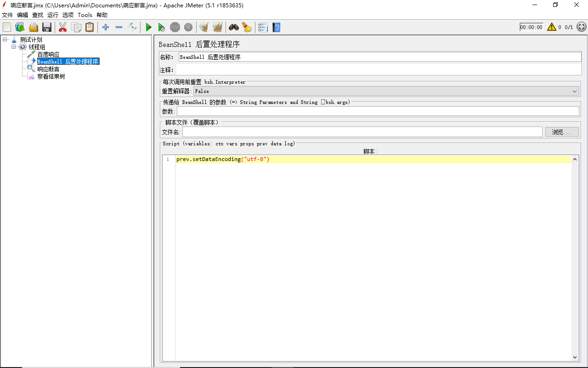The image size is (588, 368).
Task: Select the 百度响应 sampler
Action: click(x=48, y=54)
